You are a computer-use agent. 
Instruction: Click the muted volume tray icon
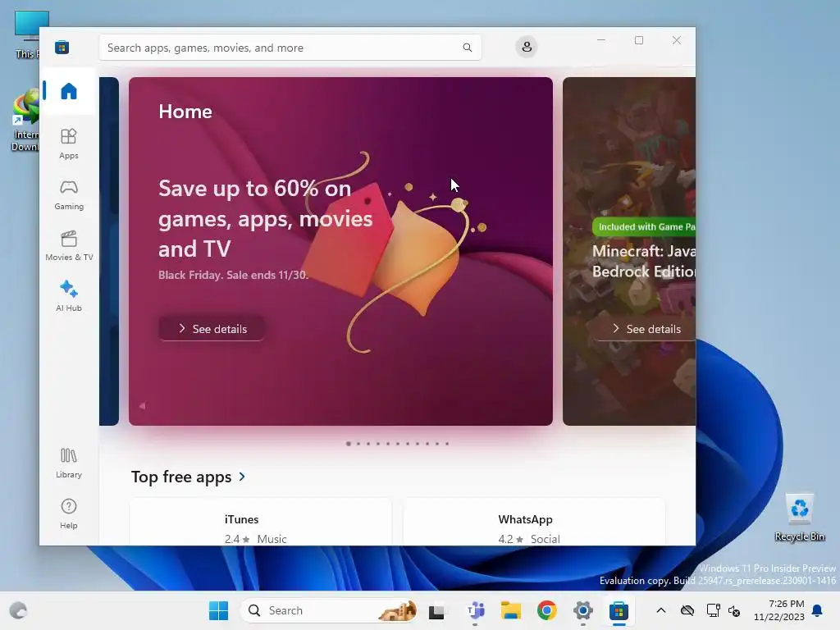pyautogui.click(x=734, y=610)
